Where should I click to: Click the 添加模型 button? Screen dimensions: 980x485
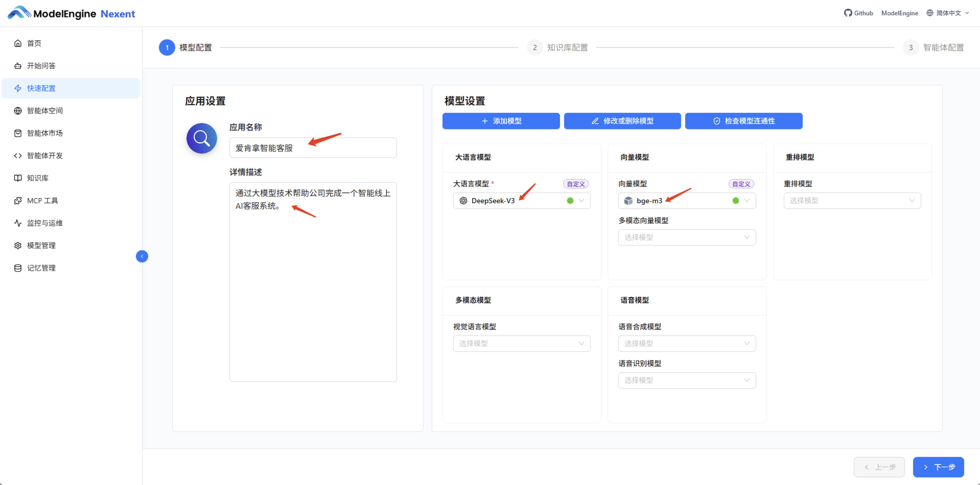point(501,121)
